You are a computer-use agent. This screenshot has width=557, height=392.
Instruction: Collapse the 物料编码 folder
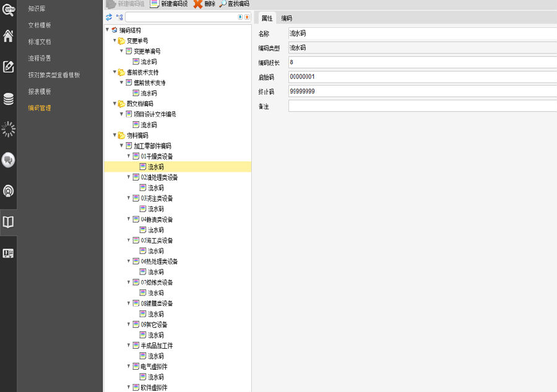[x=114, y=135]
